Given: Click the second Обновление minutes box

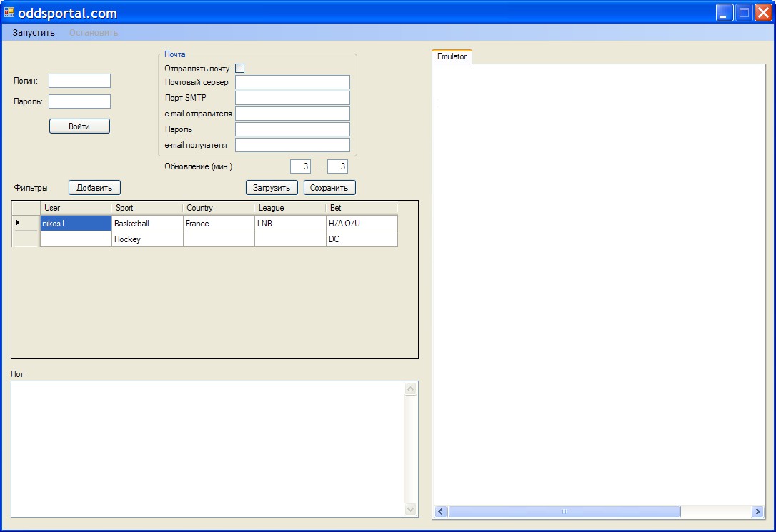Looking at the screenshot, I should [x=337, y=166].
